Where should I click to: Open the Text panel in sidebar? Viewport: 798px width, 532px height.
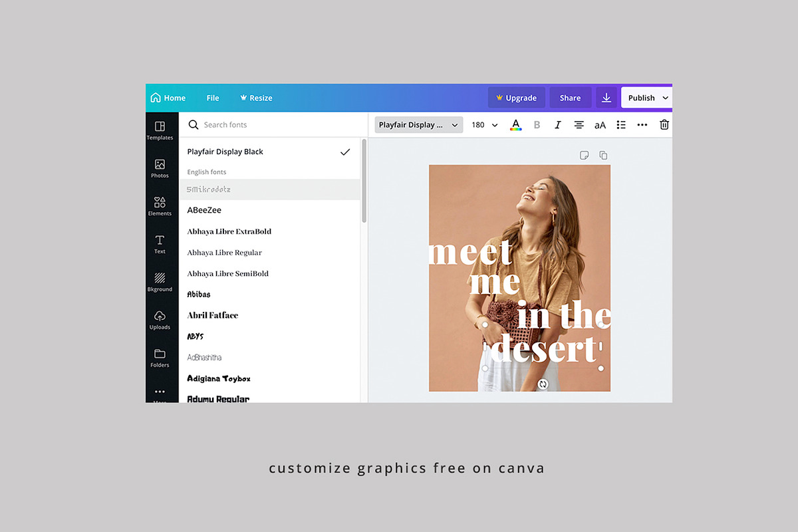click(x=160, y=244)
